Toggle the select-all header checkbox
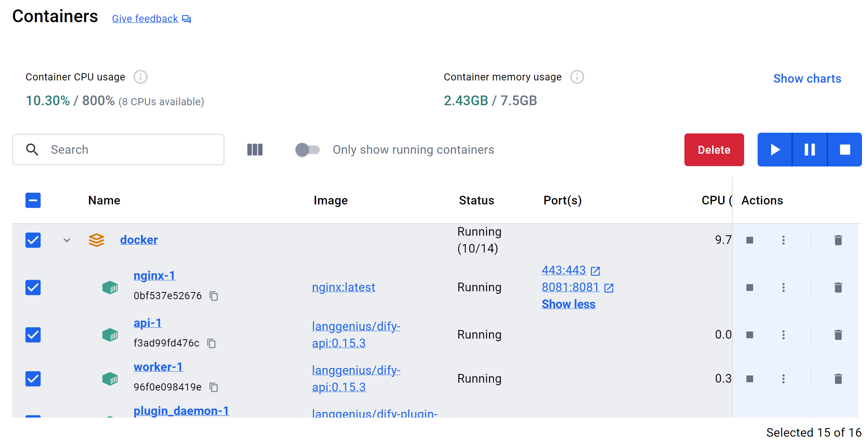Image resolution: width=868 pixels, height=448 pixels. 33,200
